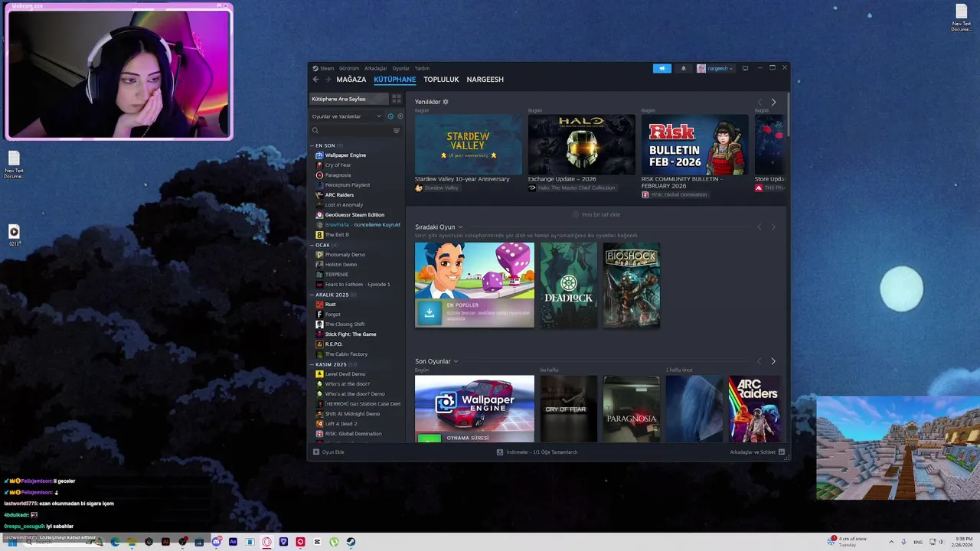Open Yenilikler settings gear

pyautogui.click(x=446, y=102)
